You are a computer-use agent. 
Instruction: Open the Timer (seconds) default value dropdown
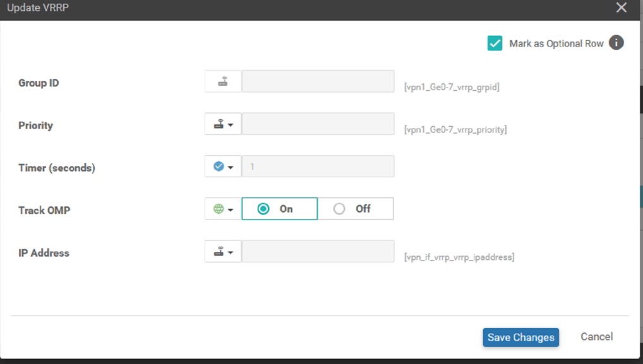223,167
